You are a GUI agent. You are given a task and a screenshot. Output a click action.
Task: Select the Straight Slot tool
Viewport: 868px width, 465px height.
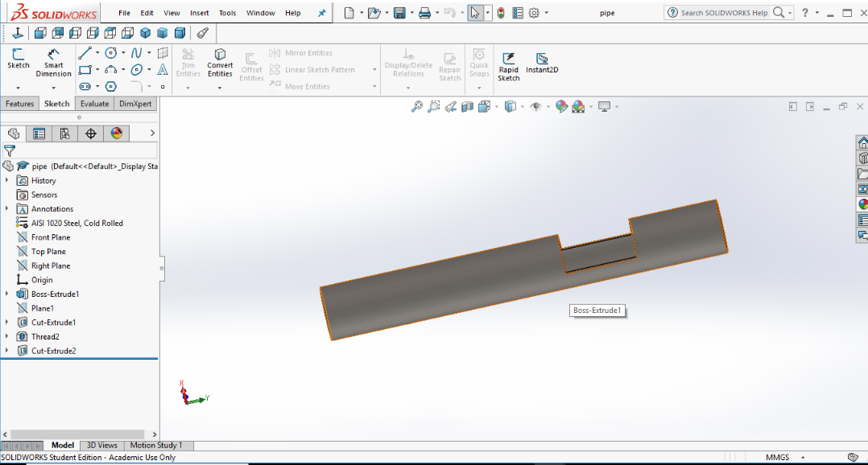[85, 86]
